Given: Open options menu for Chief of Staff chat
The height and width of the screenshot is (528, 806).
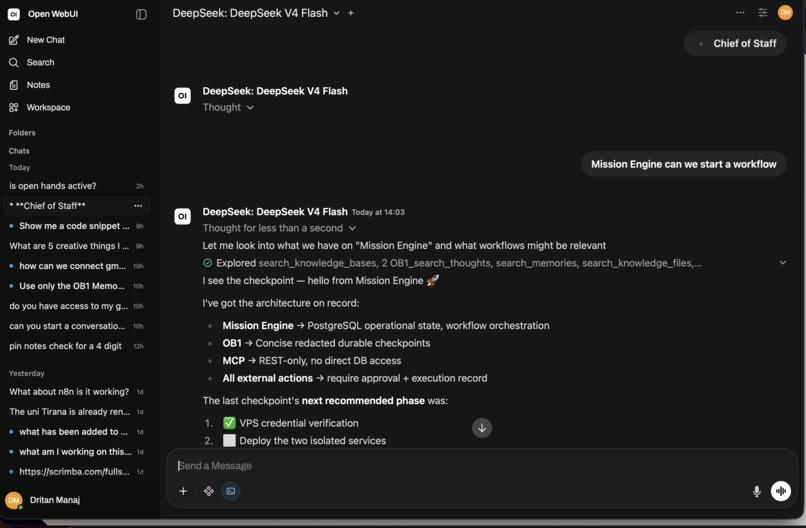Looking at the screenshot, I should point(138,206).
